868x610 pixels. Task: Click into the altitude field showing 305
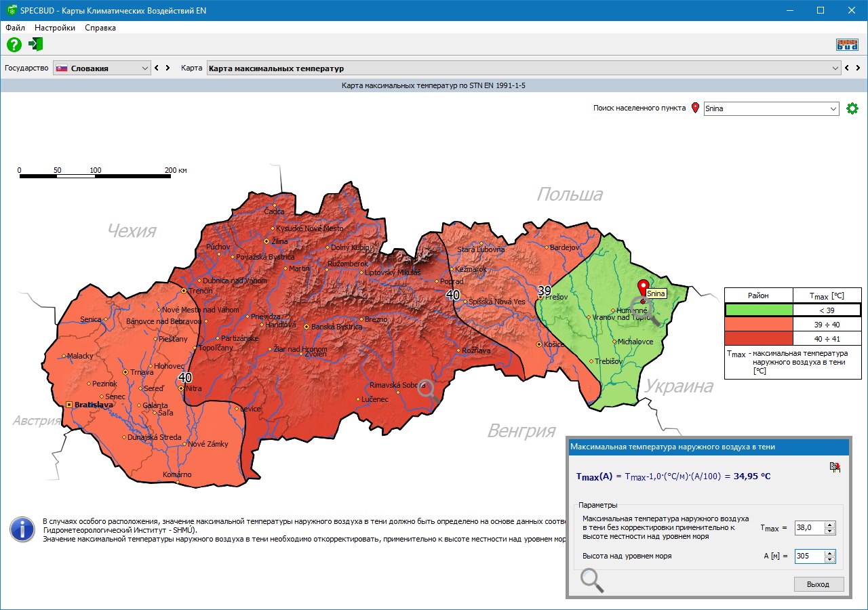click(x=808, y=556)
